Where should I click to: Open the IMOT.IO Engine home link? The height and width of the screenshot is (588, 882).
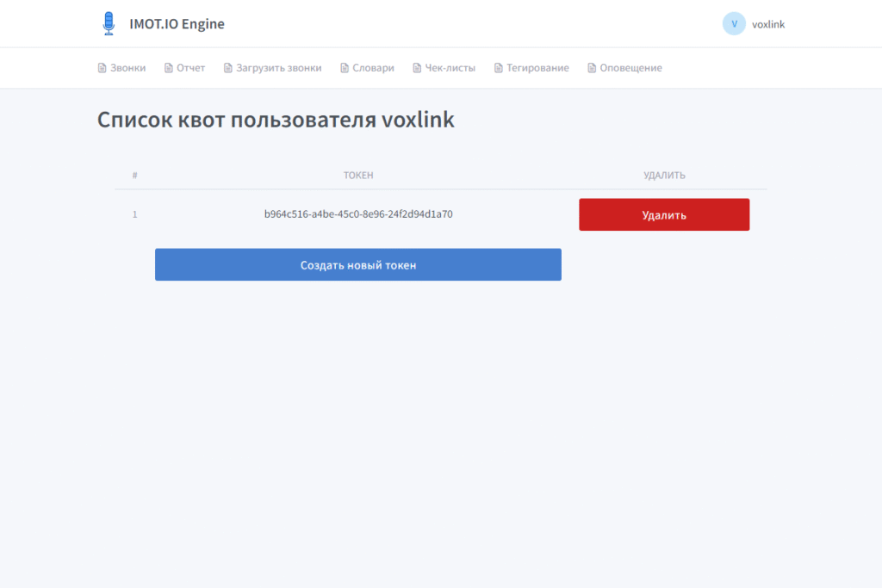pyautogui.click(x=177, y=24)
